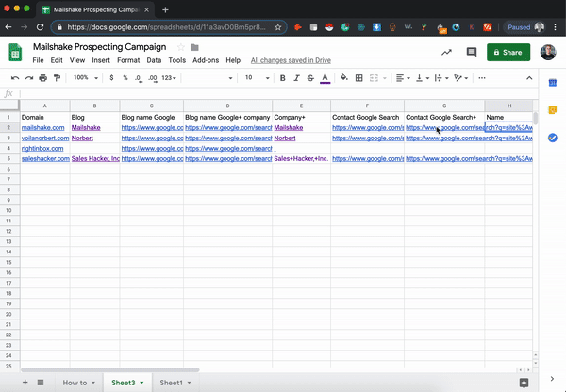Open the fill color picker

(x=343, y=78)
